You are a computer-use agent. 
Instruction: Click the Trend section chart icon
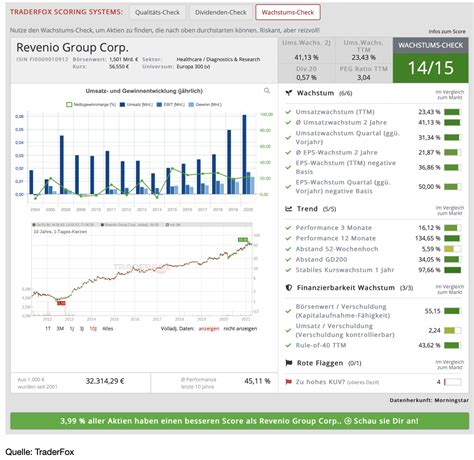(289, 209)
